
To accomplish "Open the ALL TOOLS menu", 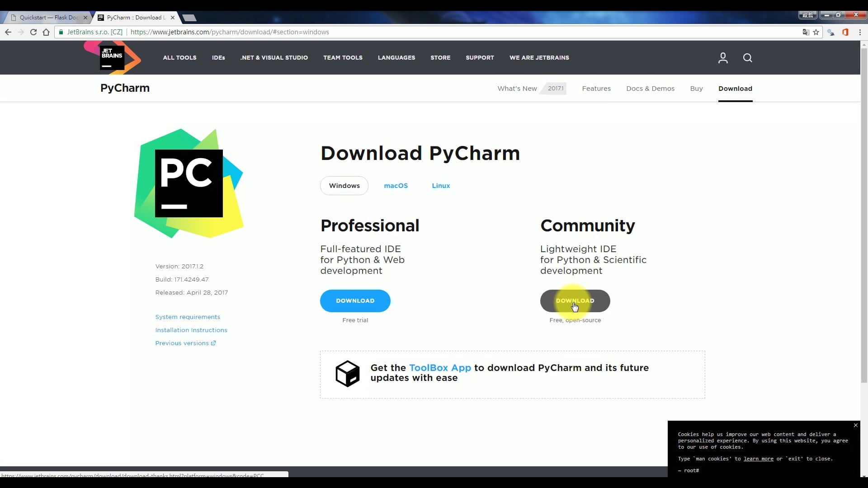I will pos(179,57).
